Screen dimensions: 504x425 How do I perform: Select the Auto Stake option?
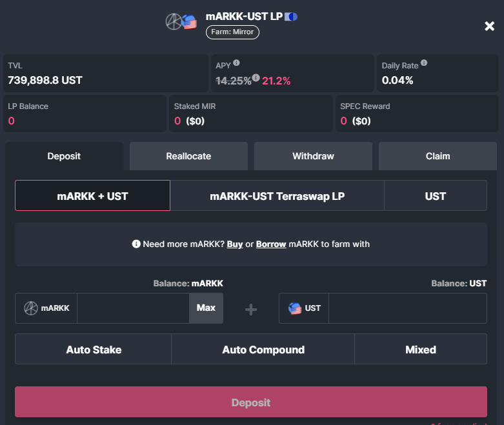point(94,350)
